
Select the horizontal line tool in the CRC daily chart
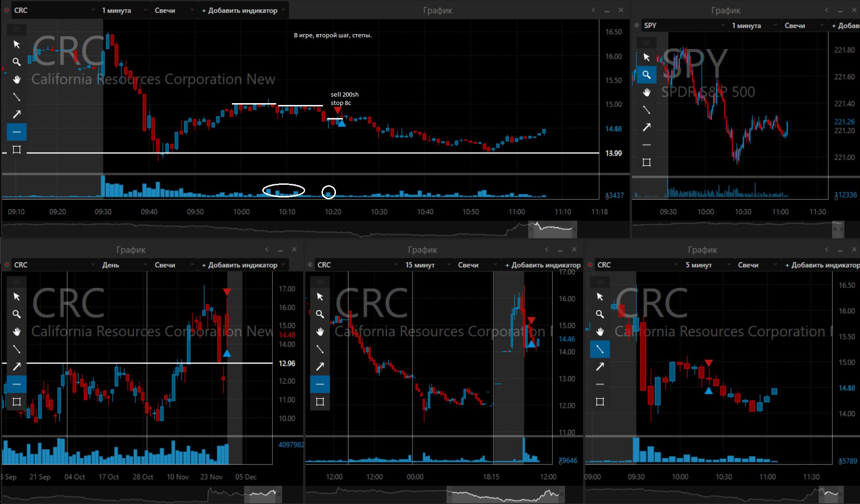tap(16, 384)
